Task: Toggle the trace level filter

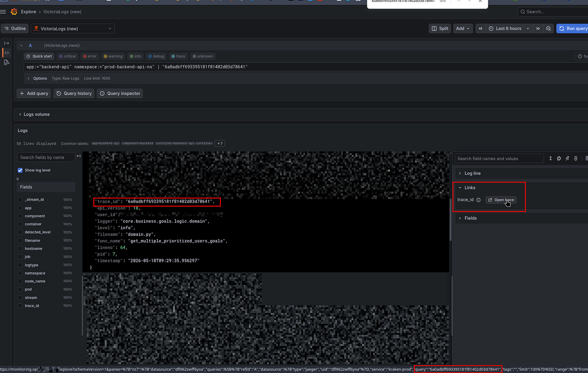Action: pos(178,56)
